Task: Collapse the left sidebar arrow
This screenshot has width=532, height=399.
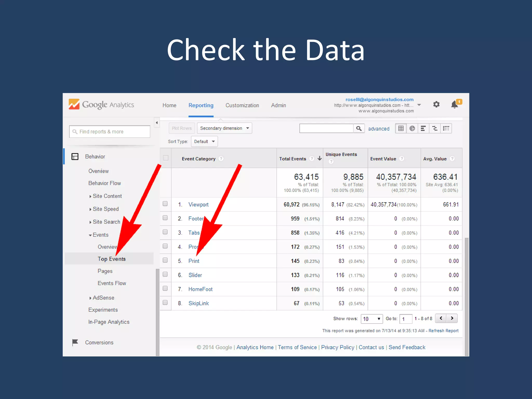Action: [157, 123]
